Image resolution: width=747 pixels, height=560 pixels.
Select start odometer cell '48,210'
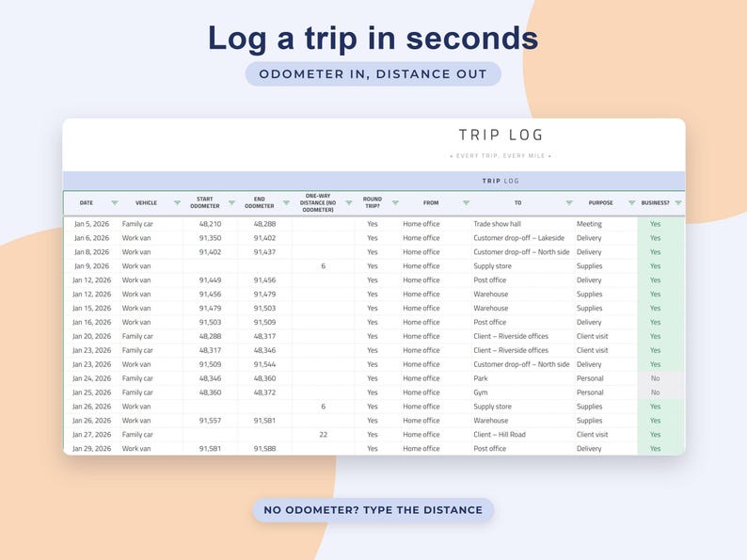point(210,224)
